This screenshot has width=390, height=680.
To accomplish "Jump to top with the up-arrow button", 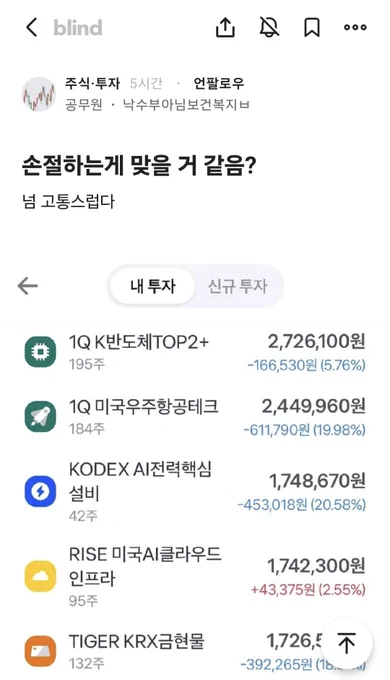I will click(x=347, y=643).
